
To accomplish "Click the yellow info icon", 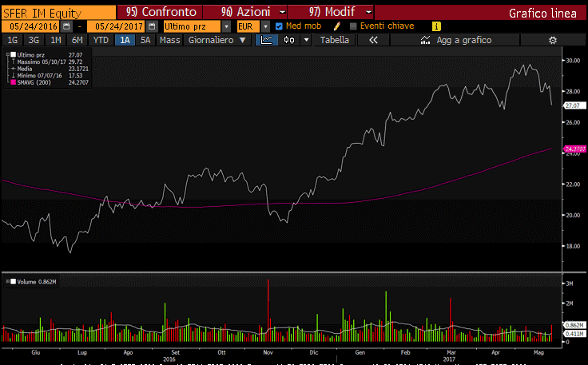I will point(436,26).
